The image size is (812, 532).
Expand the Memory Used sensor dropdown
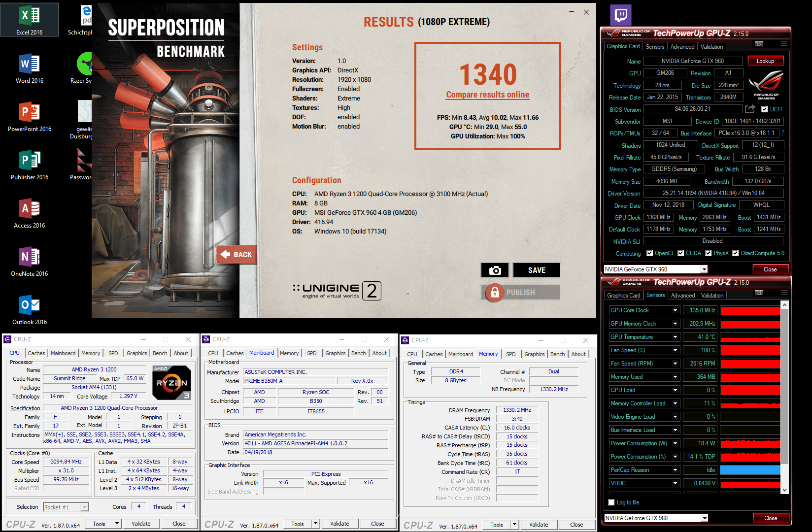[x=675, y=377]
